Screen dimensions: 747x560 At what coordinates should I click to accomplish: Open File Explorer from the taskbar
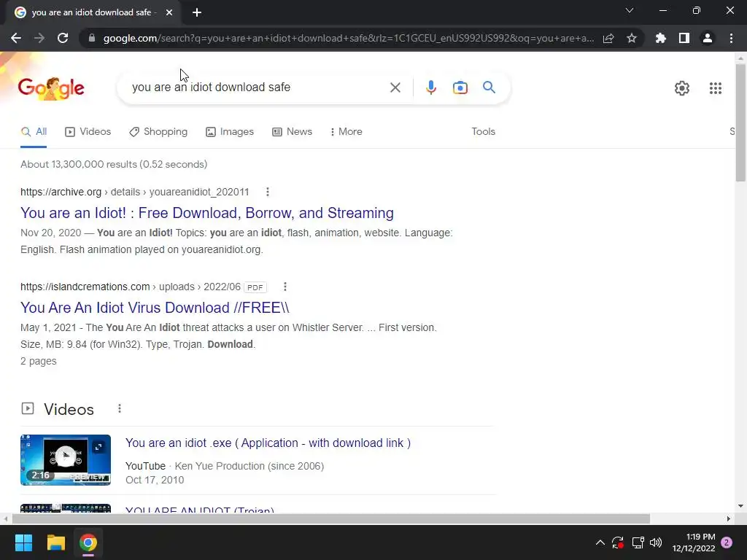55,542
